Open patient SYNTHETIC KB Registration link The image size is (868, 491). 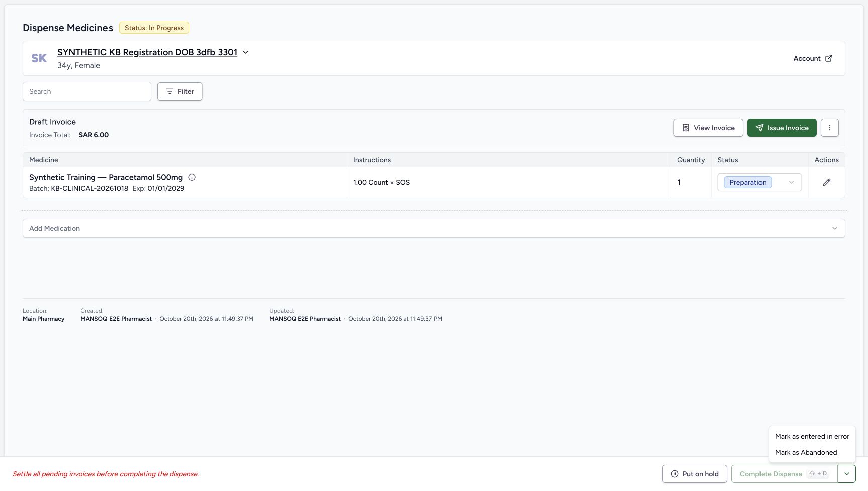(x=147, y=52)
